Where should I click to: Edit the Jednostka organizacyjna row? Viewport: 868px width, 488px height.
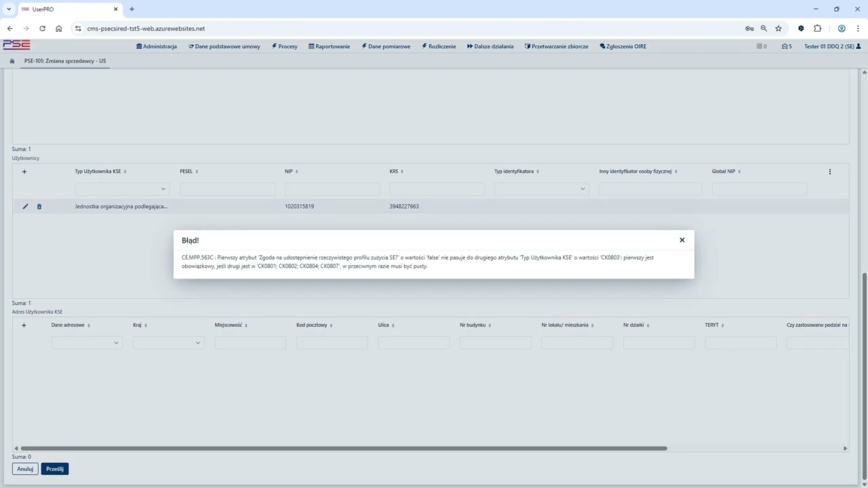(25, 206)
